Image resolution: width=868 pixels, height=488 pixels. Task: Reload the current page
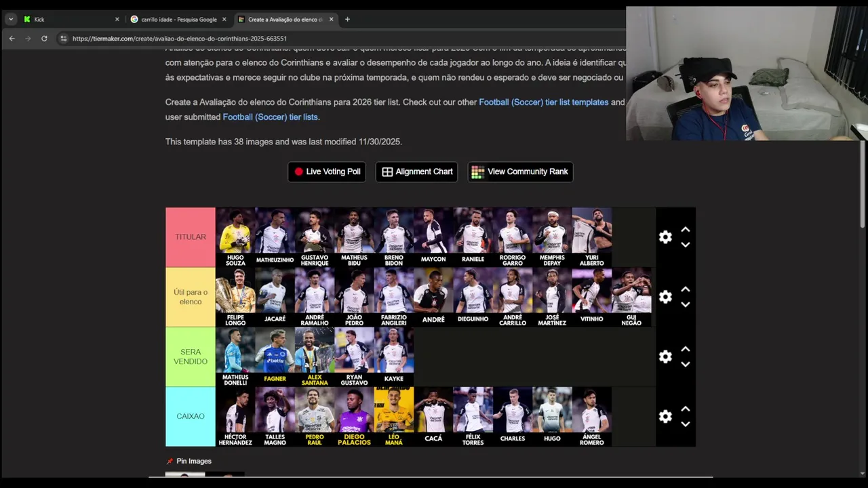[x=44, y=39]
